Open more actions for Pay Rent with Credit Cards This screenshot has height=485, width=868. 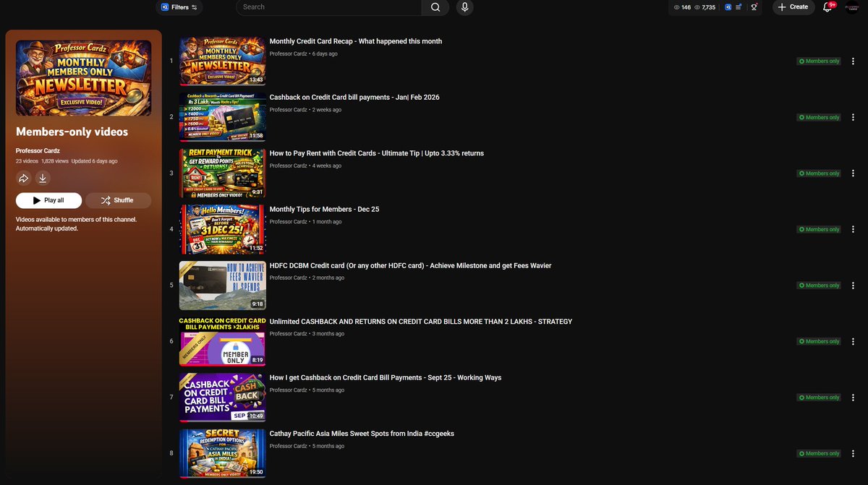tap(853, 173)
